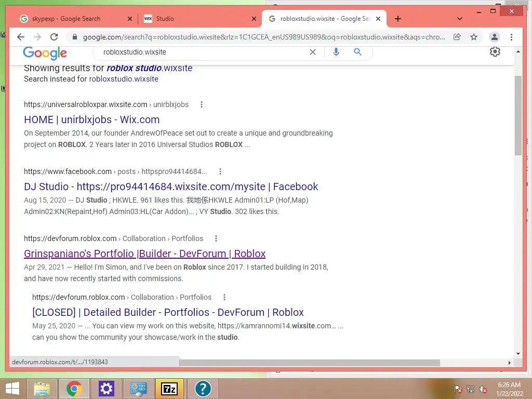
Task: Open the help question-mark taskbar app
Action: click(x=203, y=389)
